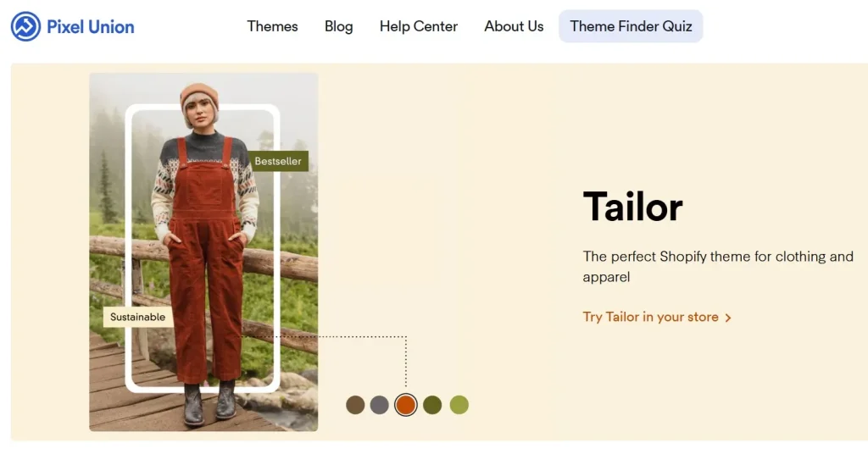Click the Tailor theme heading
Screen dimensions: 868x454
coord(632,207)
